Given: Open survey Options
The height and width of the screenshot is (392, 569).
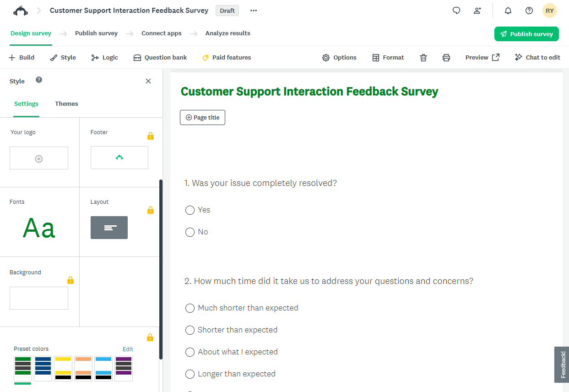Looking at the screenshot, I should (339, 58).
